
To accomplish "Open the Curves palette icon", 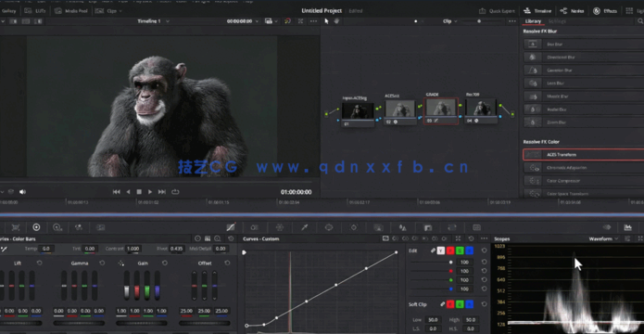I will pyautogui.click(x=231, y=227).
